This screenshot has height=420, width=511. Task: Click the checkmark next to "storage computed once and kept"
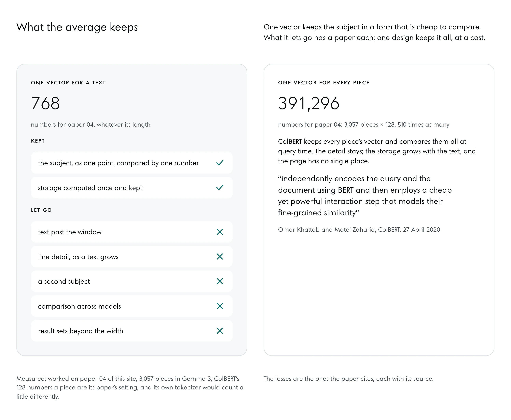[x=220, y=188]
